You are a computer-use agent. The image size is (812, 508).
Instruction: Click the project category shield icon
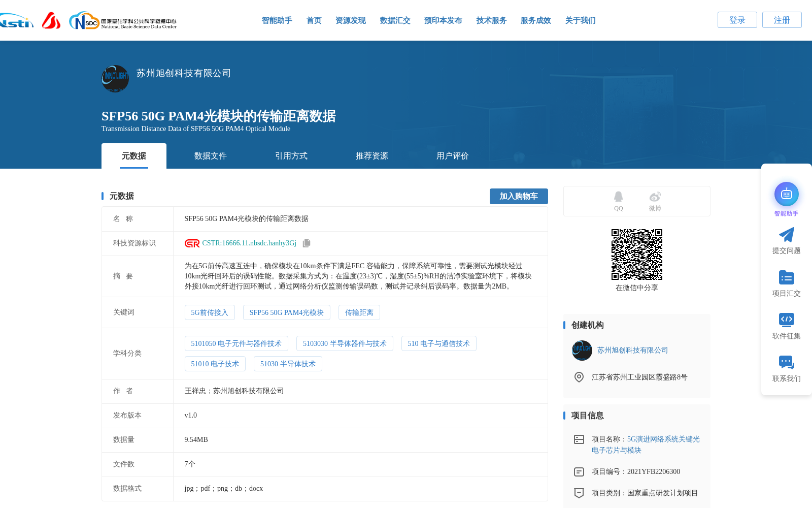[x=579, y=493]
